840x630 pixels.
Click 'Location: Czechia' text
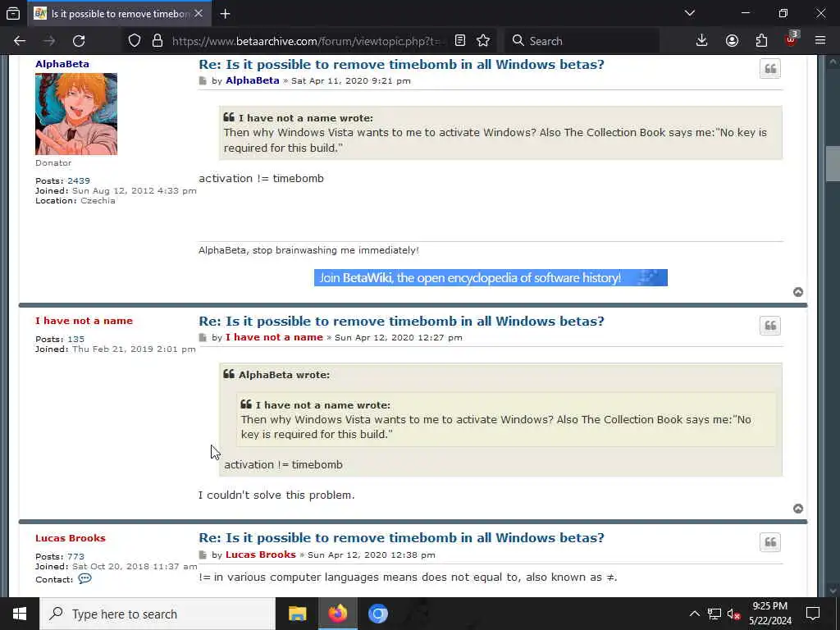pyautogui.click(x=75, y=201)
